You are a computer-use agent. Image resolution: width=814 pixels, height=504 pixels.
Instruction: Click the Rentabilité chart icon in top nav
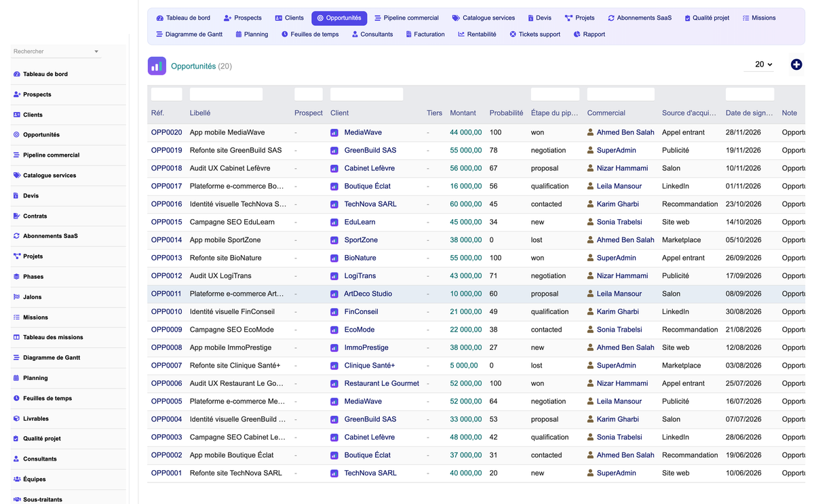(x=461, y=34)
